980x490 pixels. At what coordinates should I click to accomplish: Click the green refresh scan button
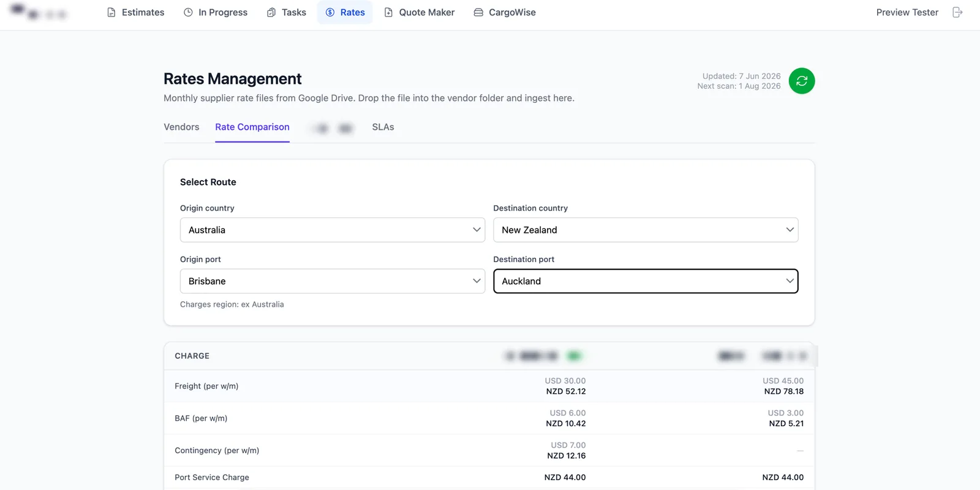[x=802, y=81]
